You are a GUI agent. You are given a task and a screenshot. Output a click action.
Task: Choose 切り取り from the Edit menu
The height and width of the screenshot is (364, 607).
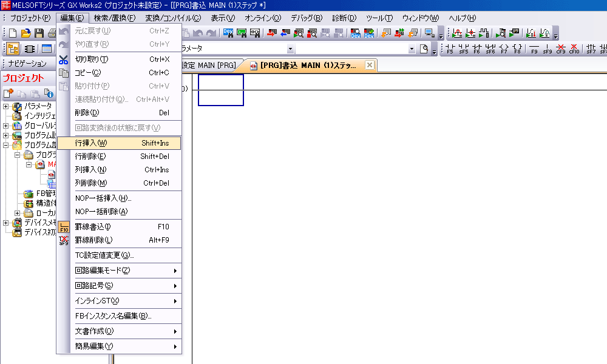[x=119, y=59]
